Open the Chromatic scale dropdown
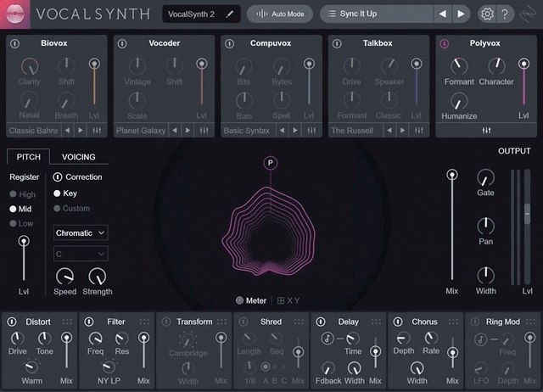 coord(81,232)
